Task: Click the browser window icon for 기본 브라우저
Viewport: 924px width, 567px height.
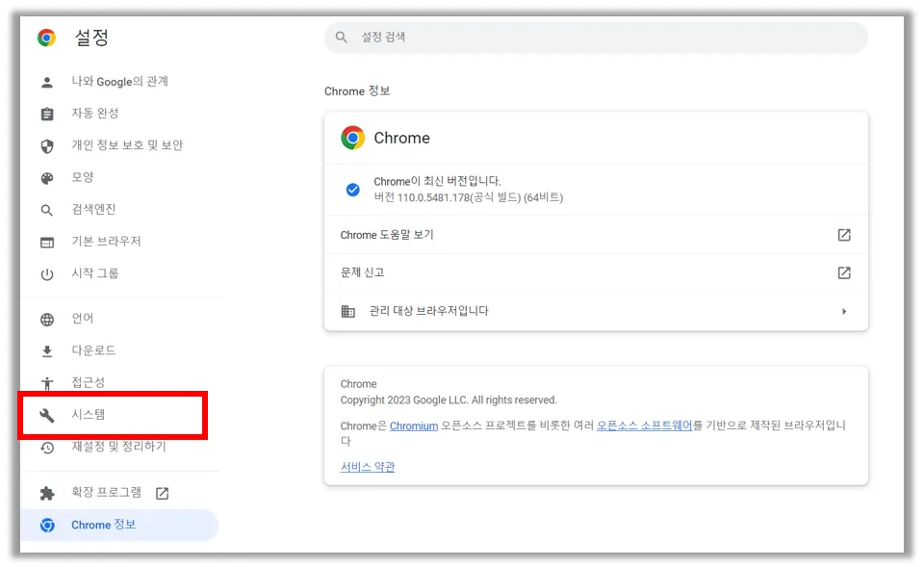Action: pos(47,243)
